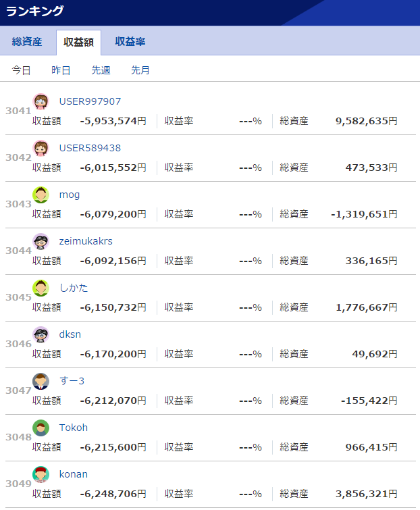420x510 pixels.
Task: Click zeimukakrs's avatar icon
Action: tap(41, 241)
